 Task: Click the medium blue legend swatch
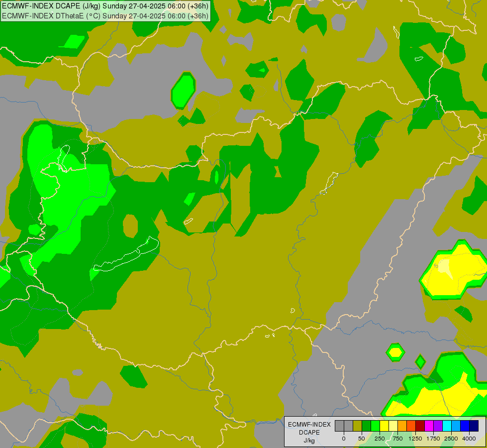tap(465, 426)
